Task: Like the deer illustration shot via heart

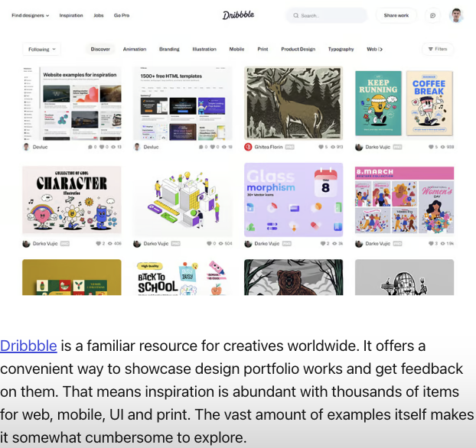Action: coord(321,147)
